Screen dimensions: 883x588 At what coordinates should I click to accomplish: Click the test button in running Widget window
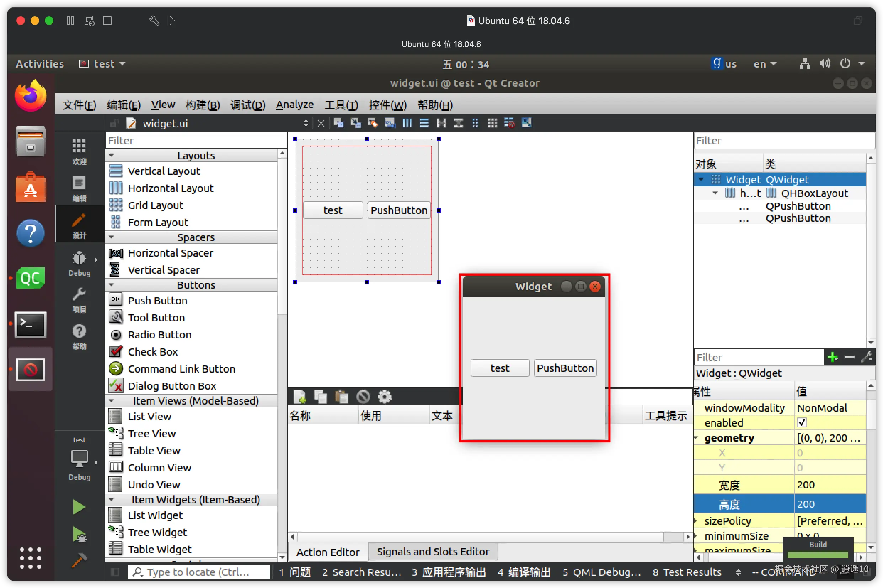(500, 368)
